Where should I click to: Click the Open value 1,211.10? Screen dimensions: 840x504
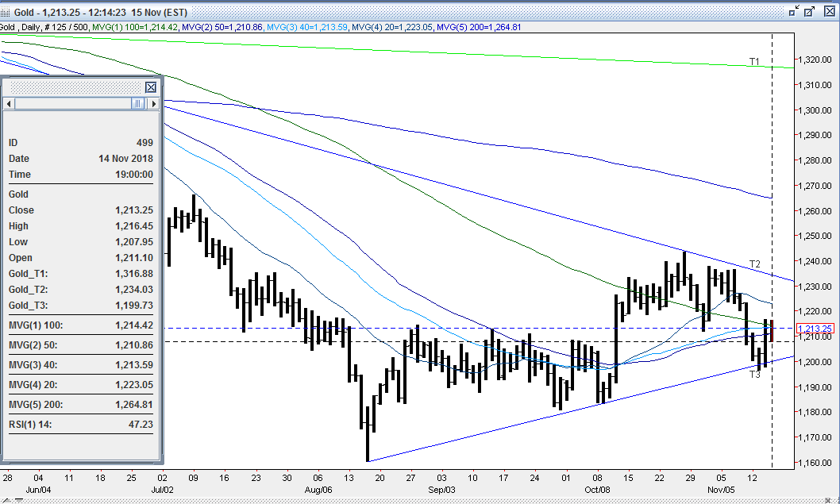pos(134,258)
